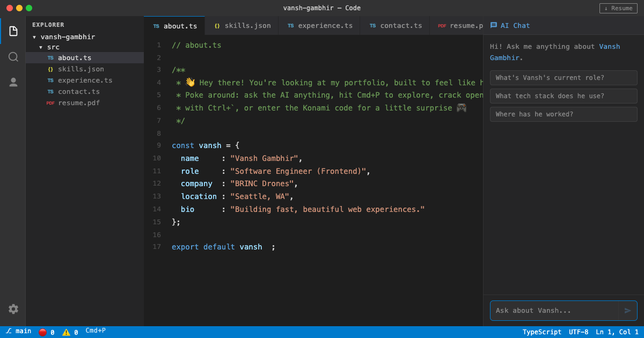Image resolution: width=644 pixels, height=338 pixels.
Task: Click the AI Chat speech bubble icon
Action: pos(493,25)
